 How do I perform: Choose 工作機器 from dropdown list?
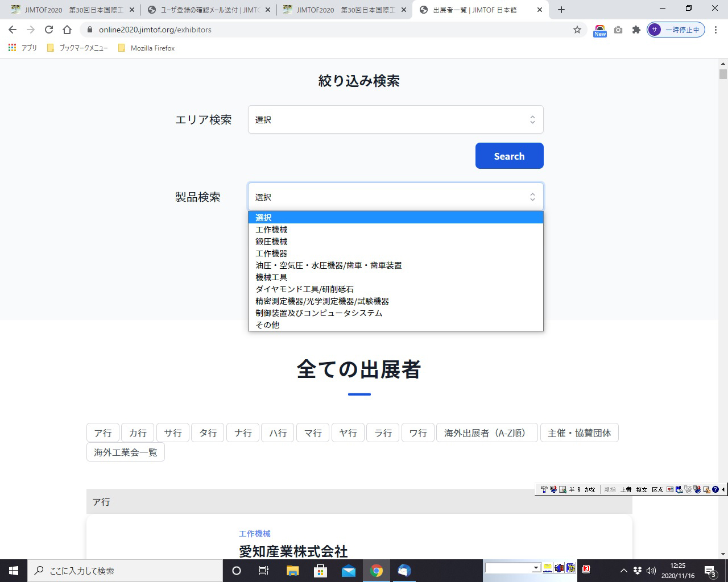click(x=396, y=253)
